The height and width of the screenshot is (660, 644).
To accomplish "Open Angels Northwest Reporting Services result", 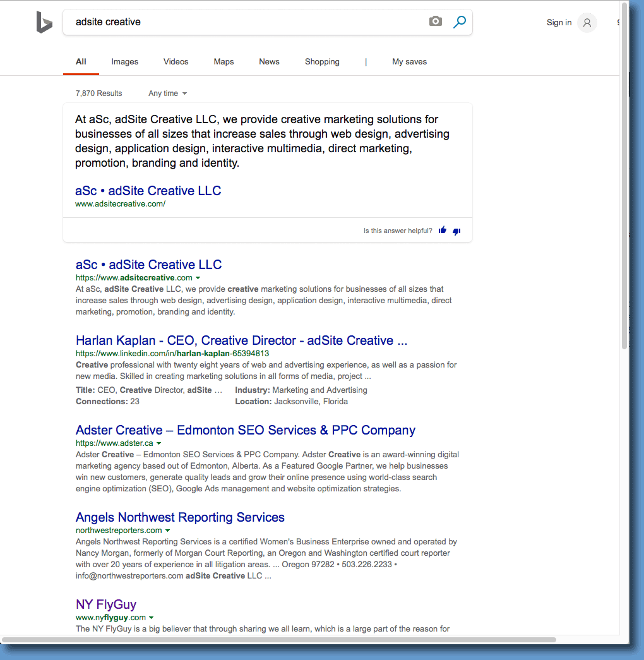I will coord(180,517).
